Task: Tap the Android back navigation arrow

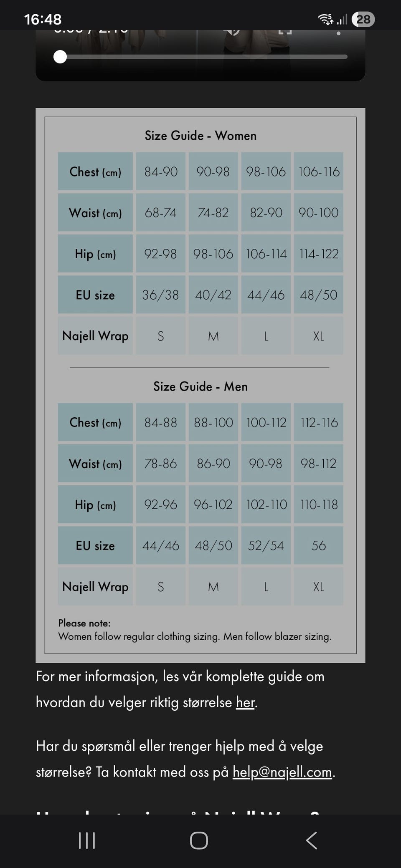Action: tap(312, 840)
